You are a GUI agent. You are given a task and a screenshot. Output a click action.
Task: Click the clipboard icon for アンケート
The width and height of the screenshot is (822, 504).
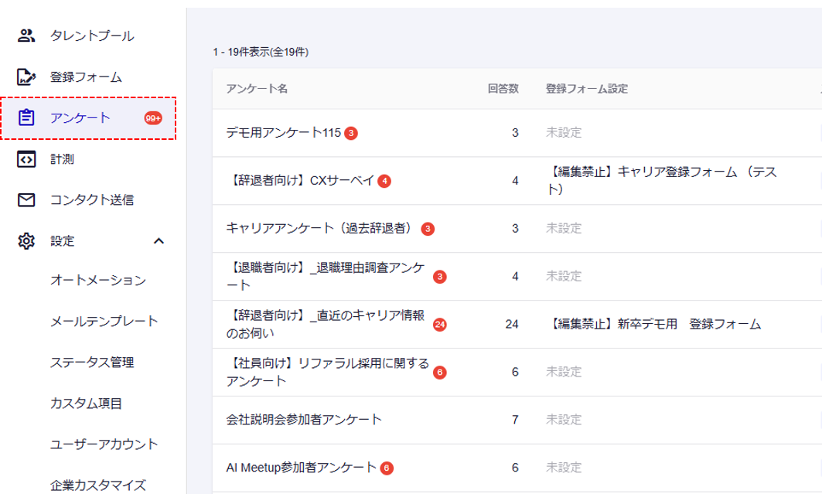27,118
